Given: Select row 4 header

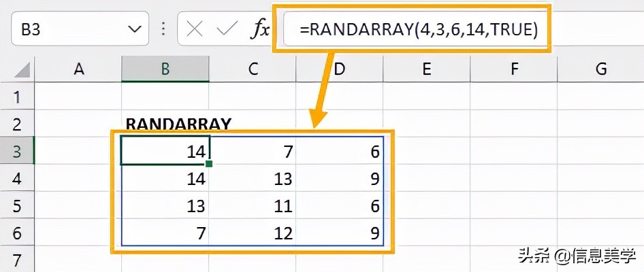Looking at the screenshot, I should point(17,178).
